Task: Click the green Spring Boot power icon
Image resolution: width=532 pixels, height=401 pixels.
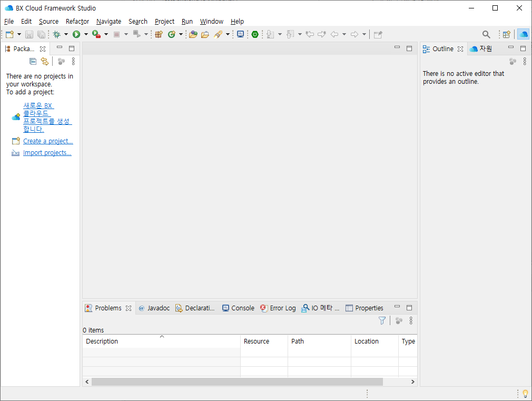Action: [255, 34]
